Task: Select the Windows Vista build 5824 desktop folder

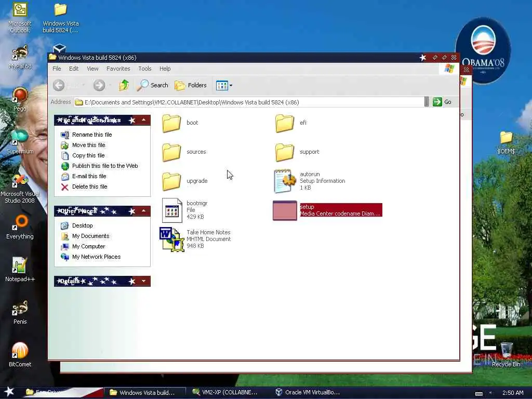Action: [60, 18]
